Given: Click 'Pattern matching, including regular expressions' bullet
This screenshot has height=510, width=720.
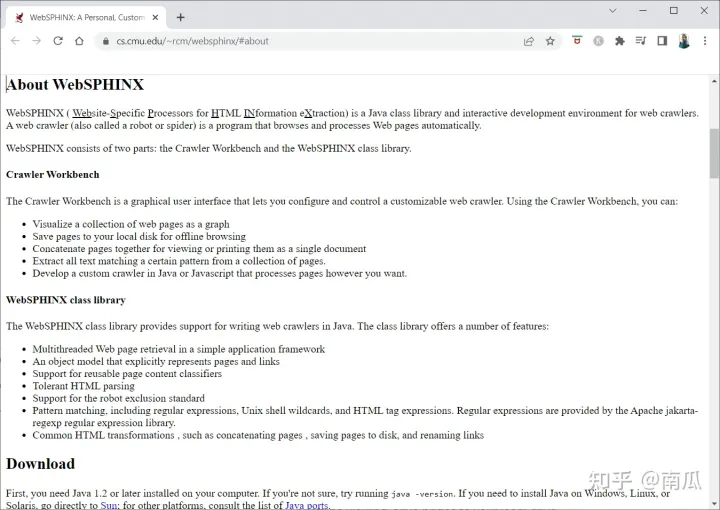Looking at the screenshot, I should click(365, 417).
